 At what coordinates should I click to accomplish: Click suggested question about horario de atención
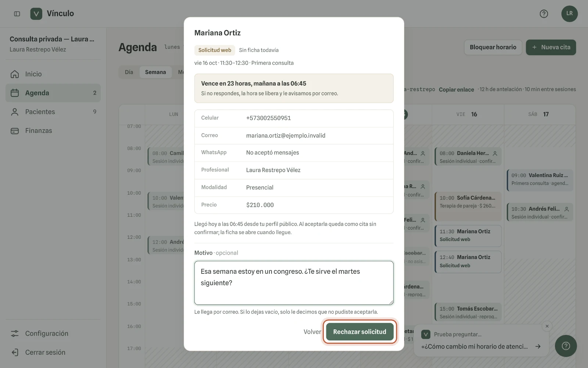tap(474, 346)
